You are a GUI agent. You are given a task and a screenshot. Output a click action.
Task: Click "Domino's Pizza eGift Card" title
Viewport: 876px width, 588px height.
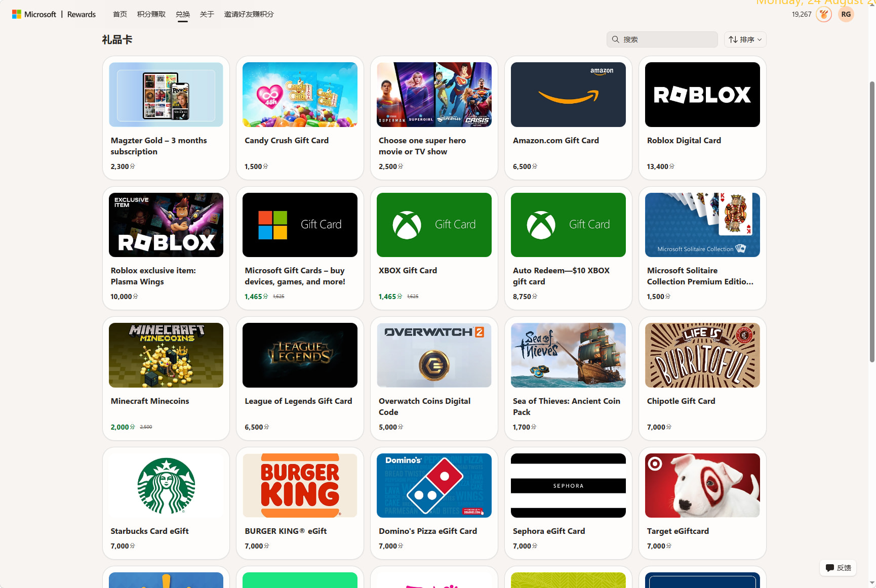click(x=428, y=531)
